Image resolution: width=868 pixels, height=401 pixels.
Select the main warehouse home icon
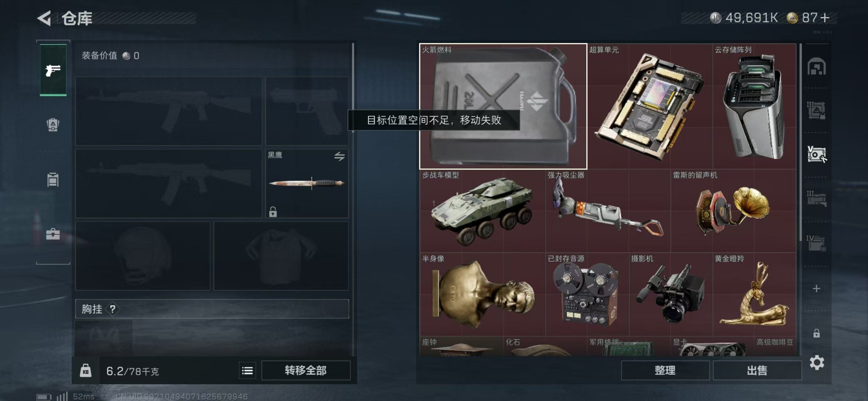[x=816, y=66]
